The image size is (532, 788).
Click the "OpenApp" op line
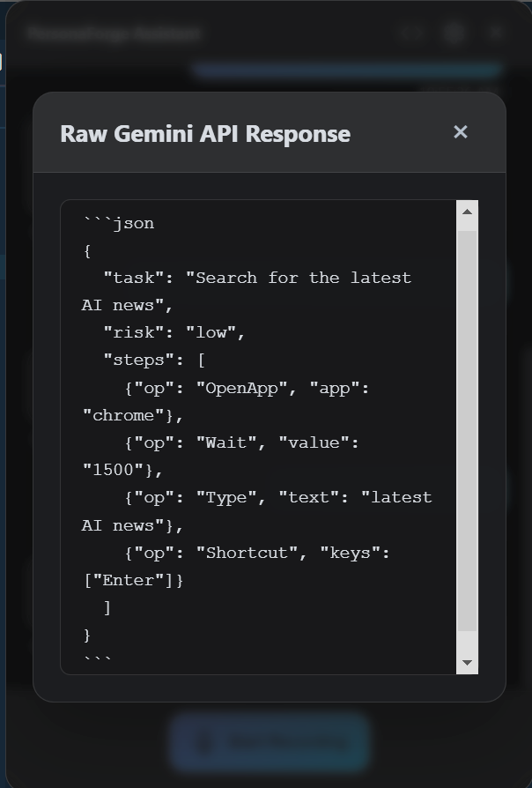click(x=246, y=389)
